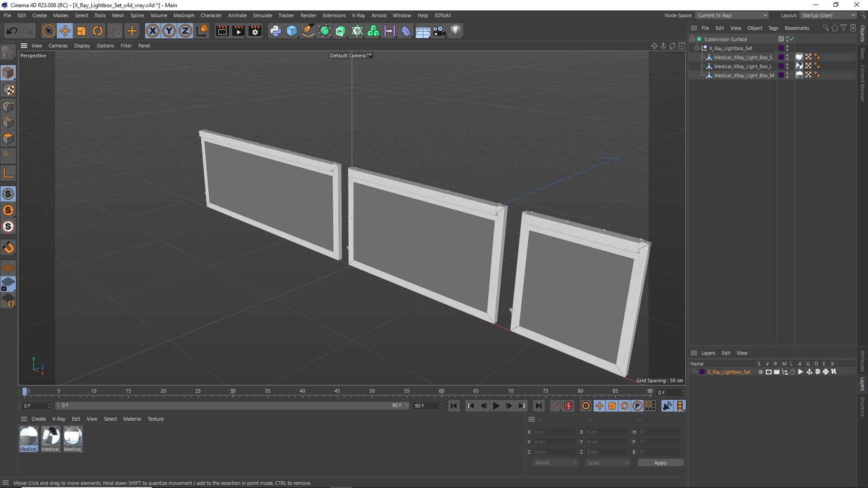Open the V-Ray menu
Screen dimensions: 868x488
[359, 15]
